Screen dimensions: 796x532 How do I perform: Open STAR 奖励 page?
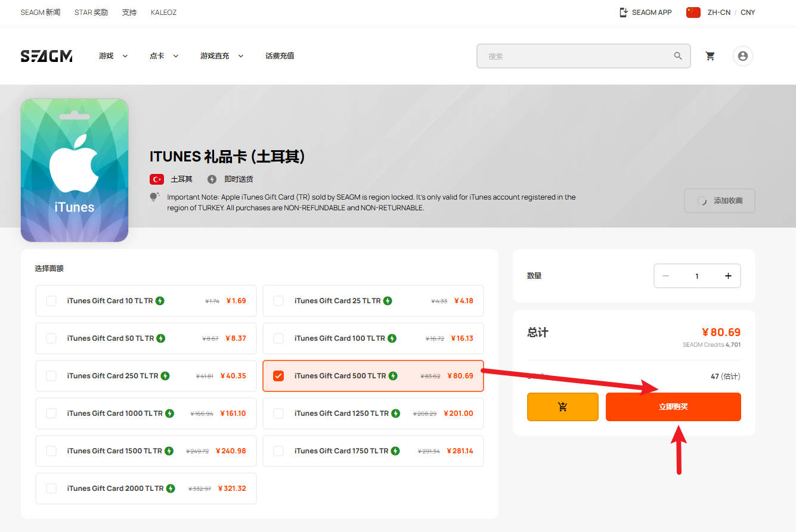(91, 13)
